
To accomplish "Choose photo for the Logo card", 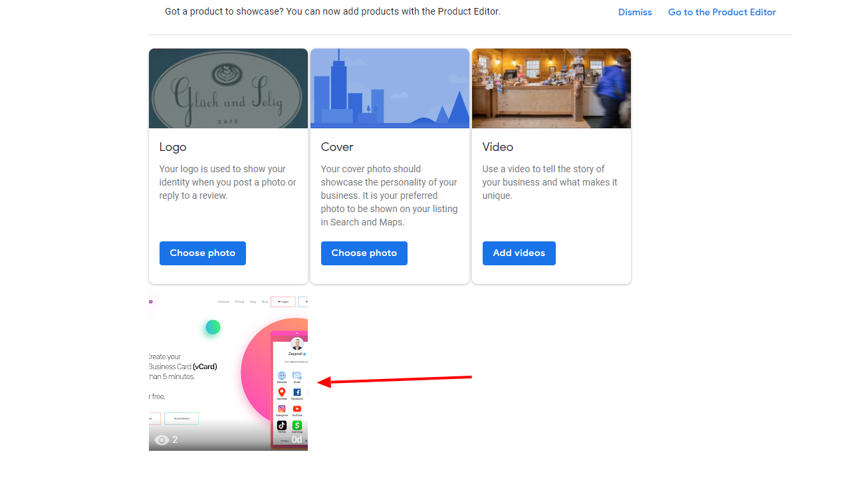I will pyautogui.click(x=203, y=253).
